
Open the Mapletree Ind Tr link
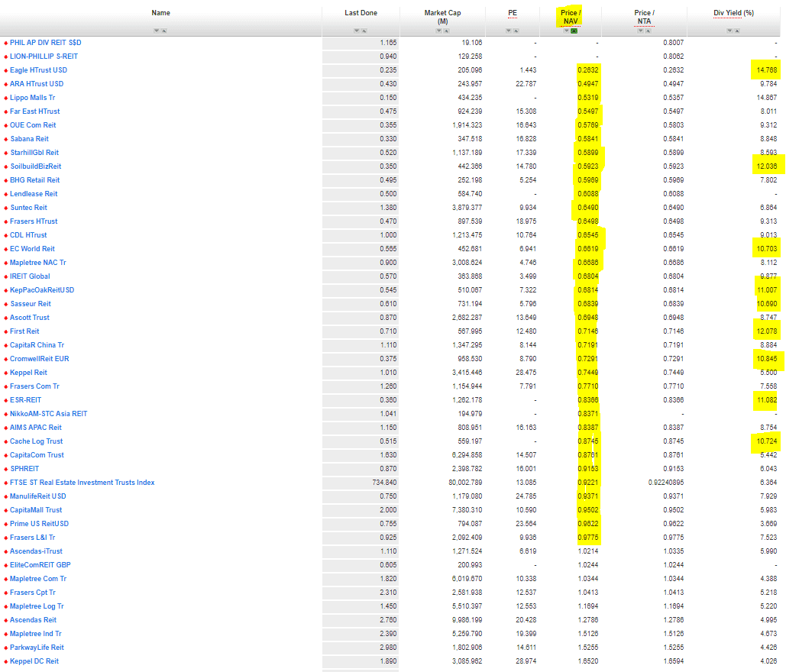(x=36, y=633)
